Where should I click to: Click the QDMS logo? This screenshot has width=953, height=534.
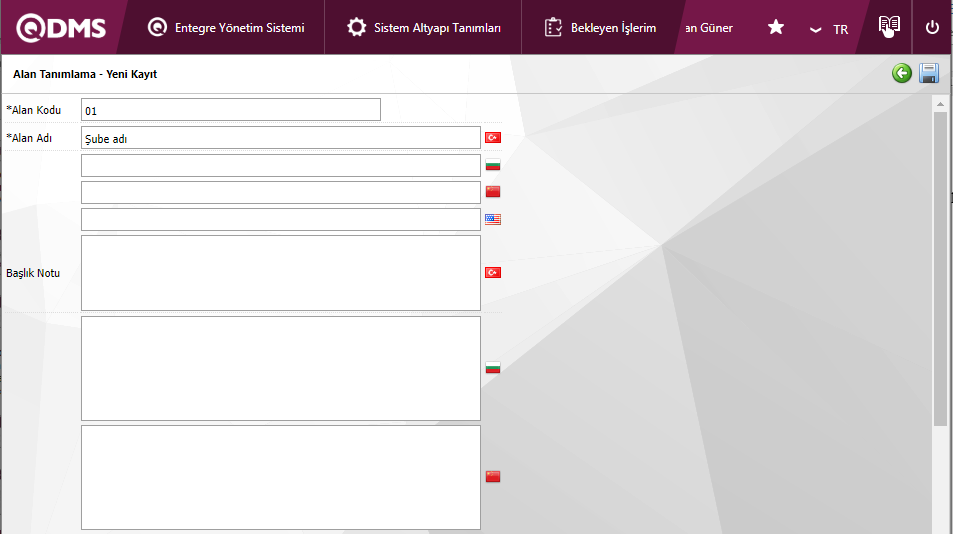[61, 28]
